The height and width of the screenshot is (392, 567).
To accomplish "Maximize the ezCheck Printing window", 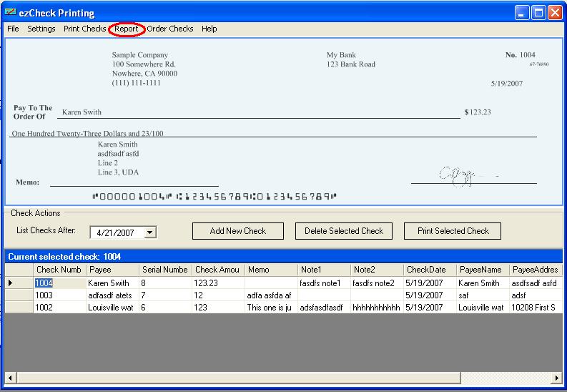I will (538, 12).
